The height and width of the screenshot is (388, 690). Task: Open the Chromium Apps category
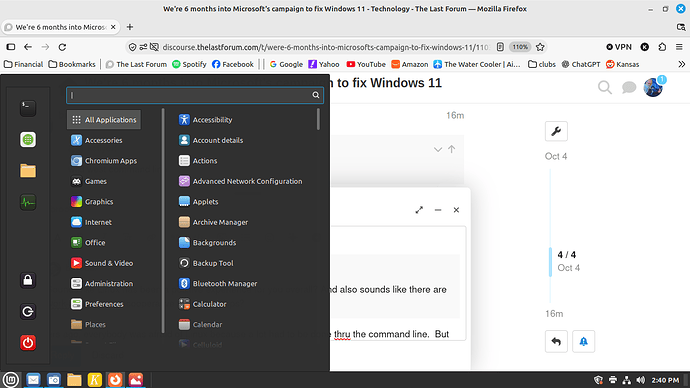click(104, 161)
